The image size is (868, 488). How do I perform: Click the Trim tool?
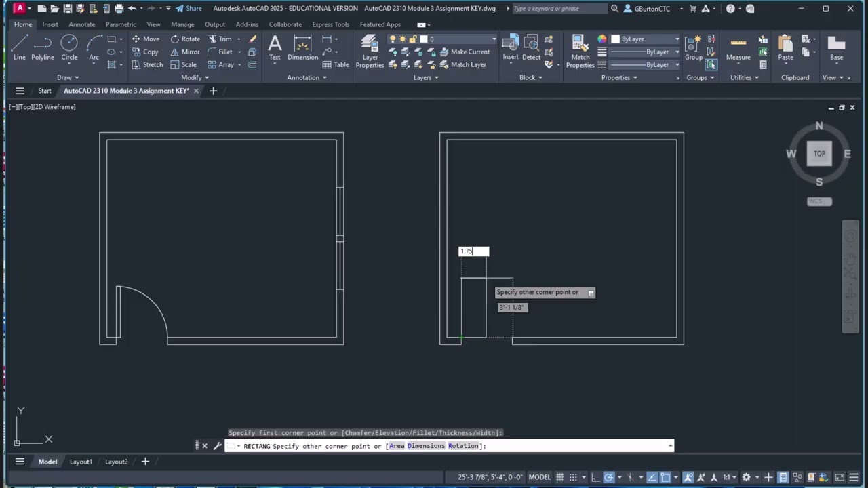[220, 39]
